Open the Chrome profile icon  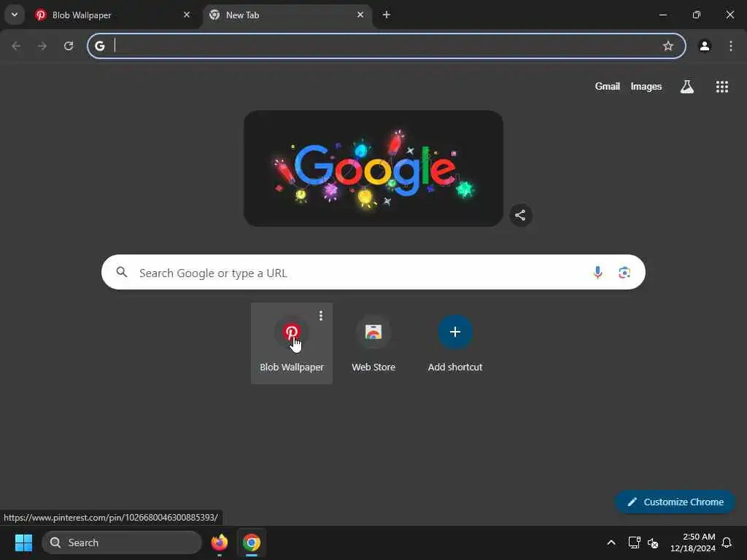pyautogui.click(x=705, y=46)
